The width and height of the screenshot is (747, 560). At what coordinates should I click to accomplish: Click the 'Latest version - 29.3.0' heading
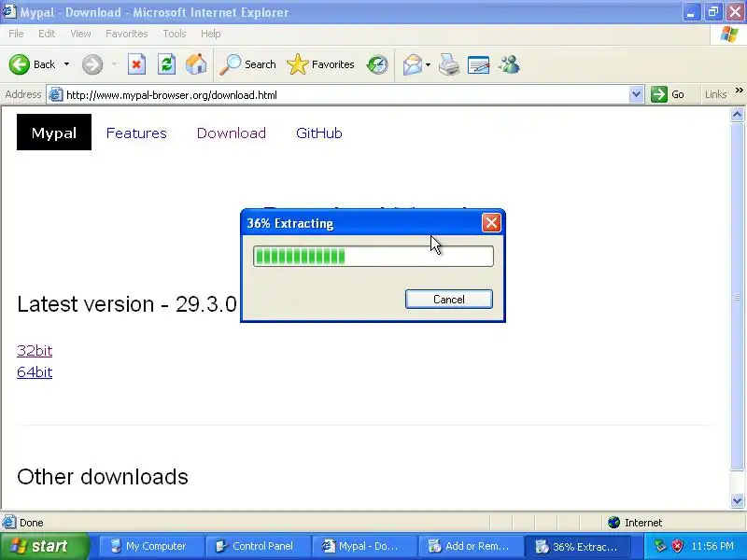pyautogui.click(x=127, y=304)
